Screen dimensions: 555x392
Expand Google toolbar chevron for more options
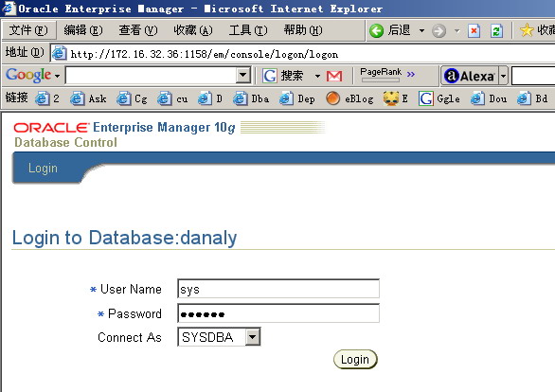[x=411, y=74]
